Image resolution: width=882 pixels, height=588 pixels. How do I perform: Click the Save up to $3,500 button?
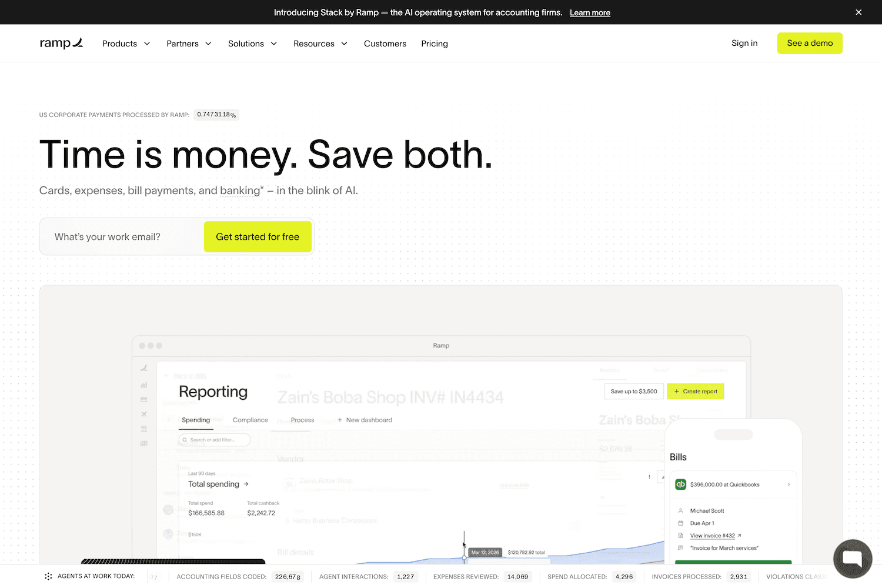pos(634,392)
